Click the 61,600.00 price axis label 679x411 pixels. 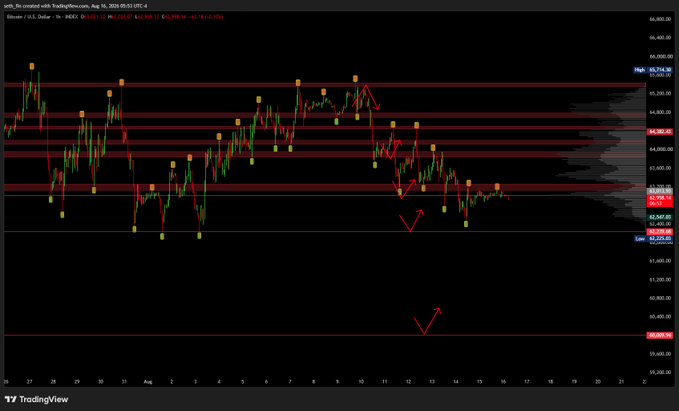[661, 261]
